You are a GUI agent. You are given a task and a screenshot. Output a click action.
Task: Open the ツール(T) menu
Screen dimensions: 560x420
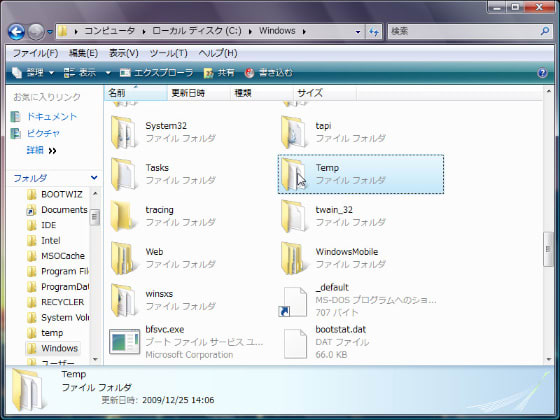[169, 53]
